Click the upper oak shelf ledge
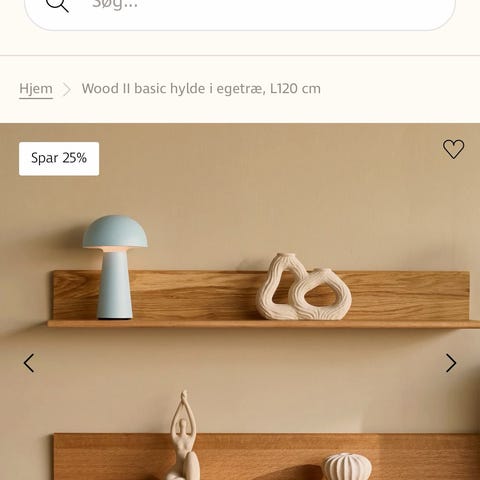The height and width of the screenshot is (480, 480). [x=263, y=324]
